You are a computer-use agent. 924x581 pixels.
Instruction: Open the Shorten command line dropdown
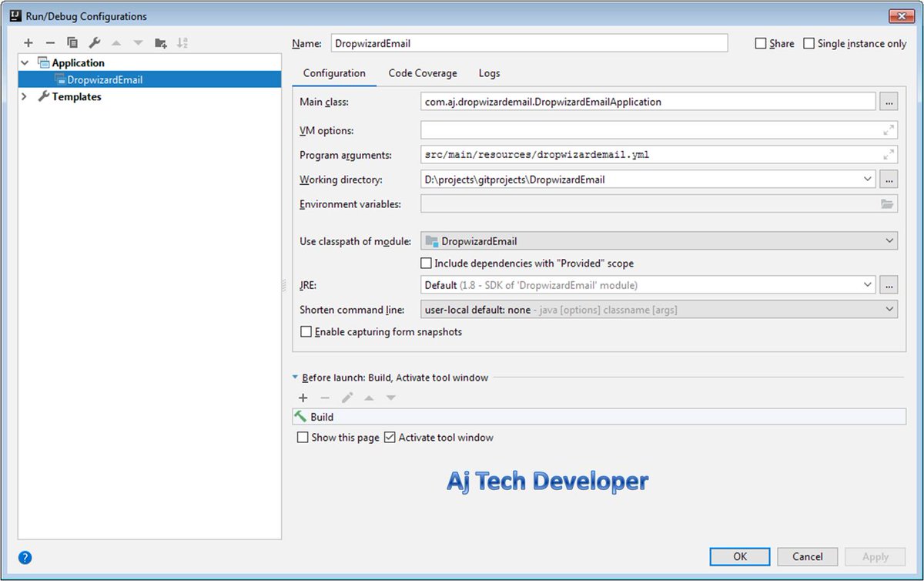[889, 309]
